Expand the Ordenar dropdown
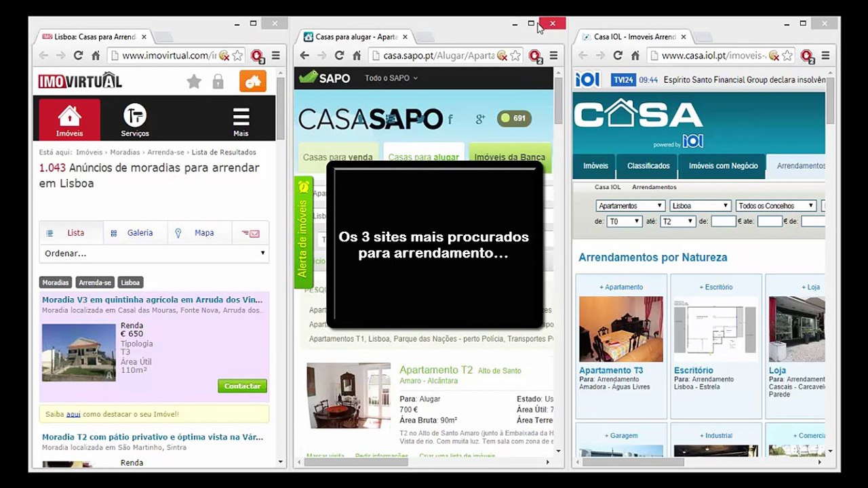 [x=154, y=253]
